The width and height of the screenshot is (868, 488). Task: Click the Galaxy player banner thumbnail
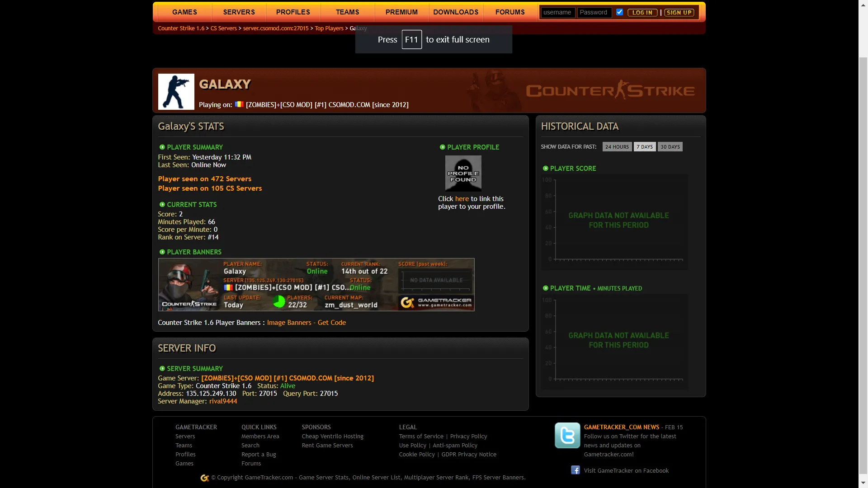point(316,285)
